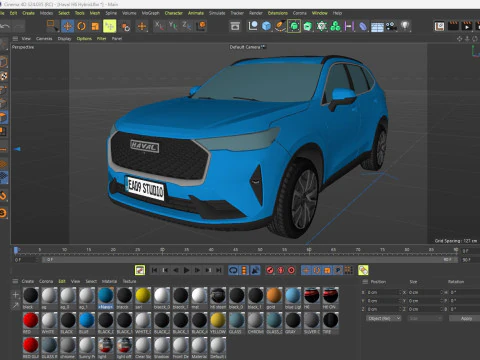Open the Material Manager Create menu
Viewport: 480px width, 360px height.
coord(28,281)
